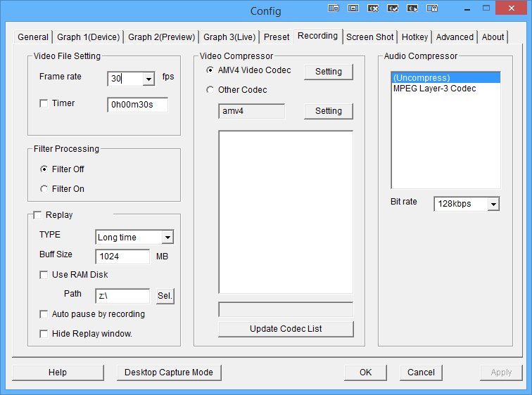Open the Screen Shot tab
The height and width of the screenshot is (395, 532).
click(370, 37)
